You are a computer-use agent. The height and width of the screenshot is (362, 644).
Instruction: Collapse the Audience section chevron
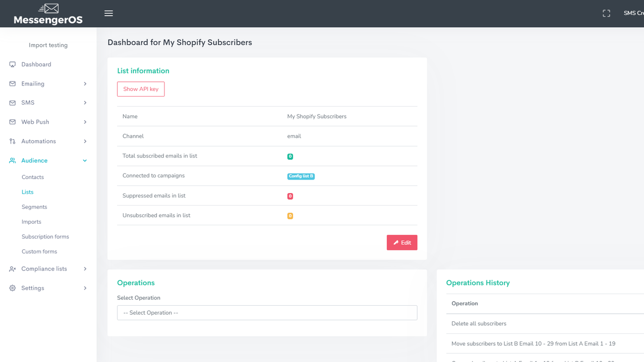85,160
